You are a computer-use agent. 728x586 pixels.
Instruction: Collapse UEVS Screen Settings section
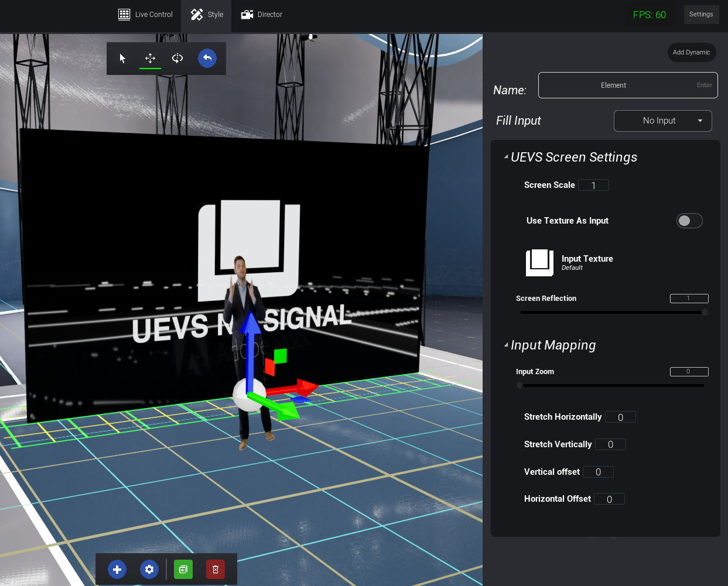506,157
